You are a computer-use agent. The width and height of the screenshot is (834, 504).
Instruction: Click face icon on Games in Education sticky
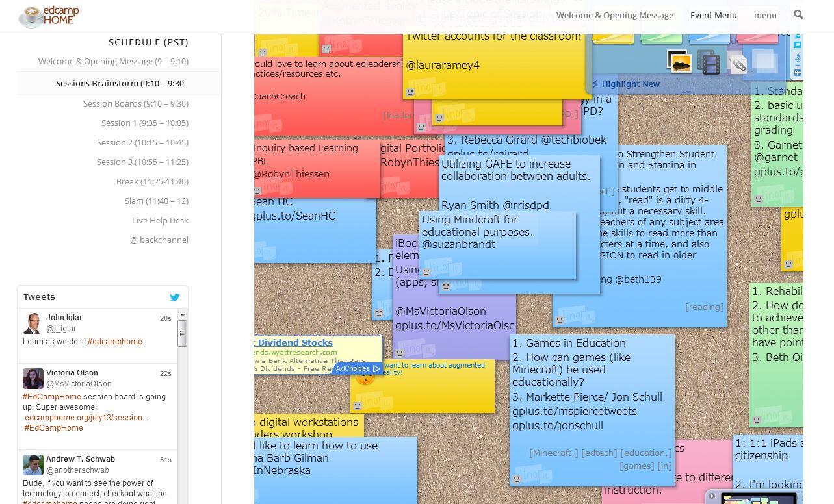point(517,479)
